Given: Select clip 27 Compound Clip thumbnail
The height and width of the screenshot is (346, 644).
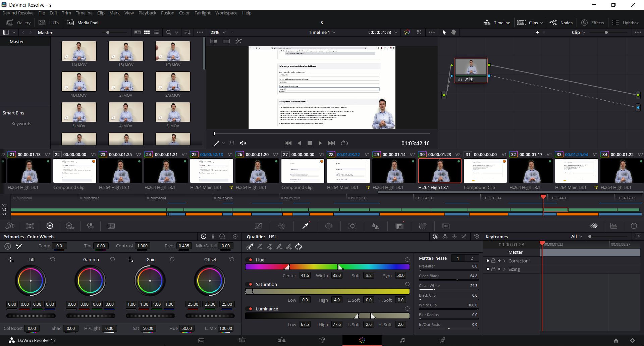Looking at the screenshot, I should 303,171.
